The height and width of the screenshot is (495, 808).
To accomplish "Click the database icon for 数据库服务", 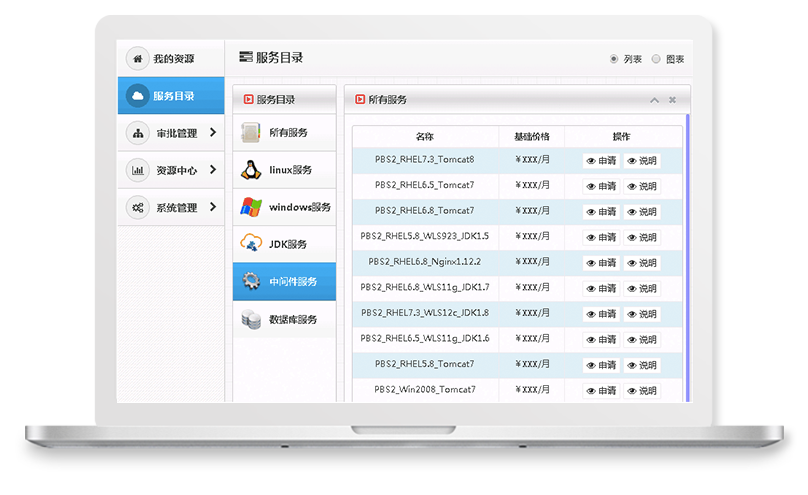I will (x=251, y=319).
